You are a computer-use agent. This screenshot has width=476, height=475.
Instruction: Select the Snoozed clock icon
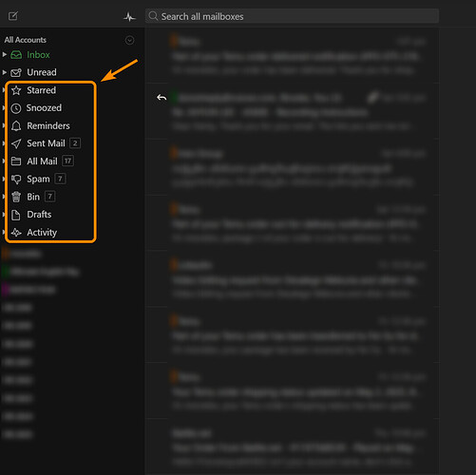point(16,108)
